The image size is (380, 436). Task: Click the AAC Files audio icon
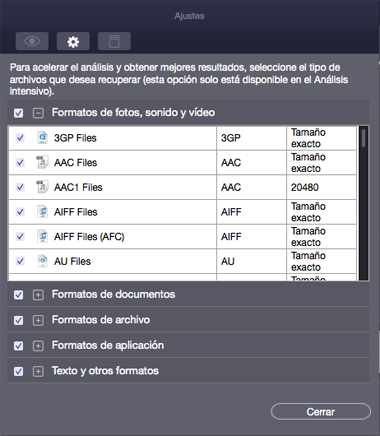click(x=42, y=162)
